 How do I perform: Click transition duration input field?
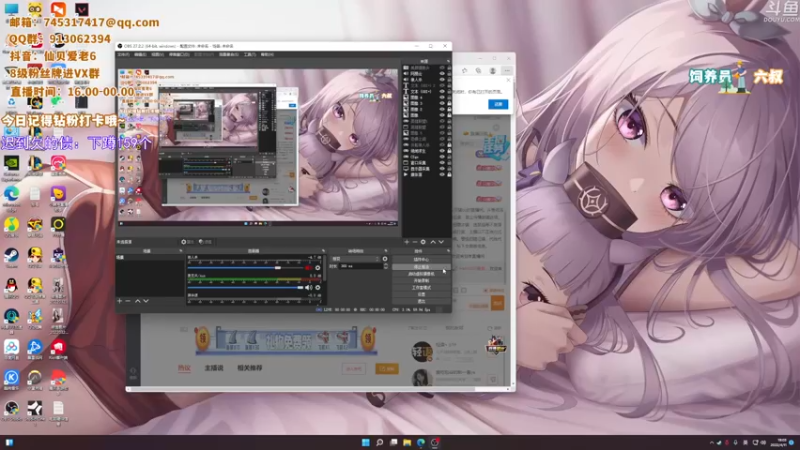point(360,266)
